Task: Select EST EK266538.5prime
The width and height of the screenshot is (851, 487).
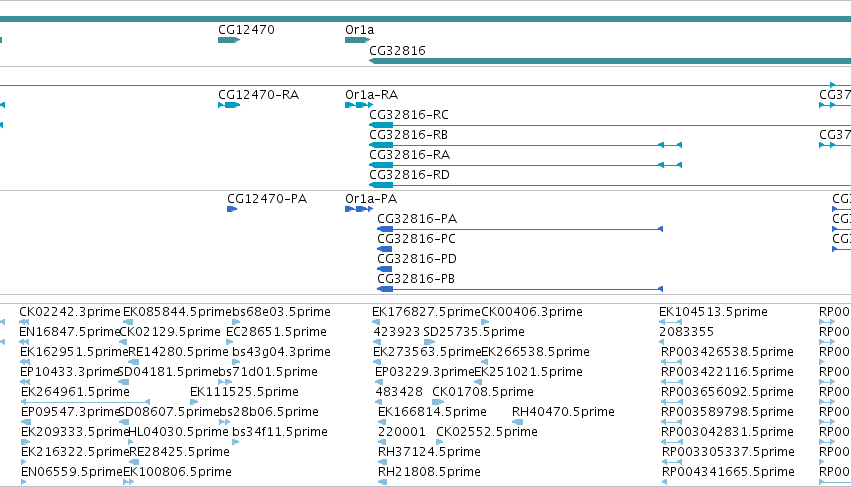Action: tap(536, 352)
